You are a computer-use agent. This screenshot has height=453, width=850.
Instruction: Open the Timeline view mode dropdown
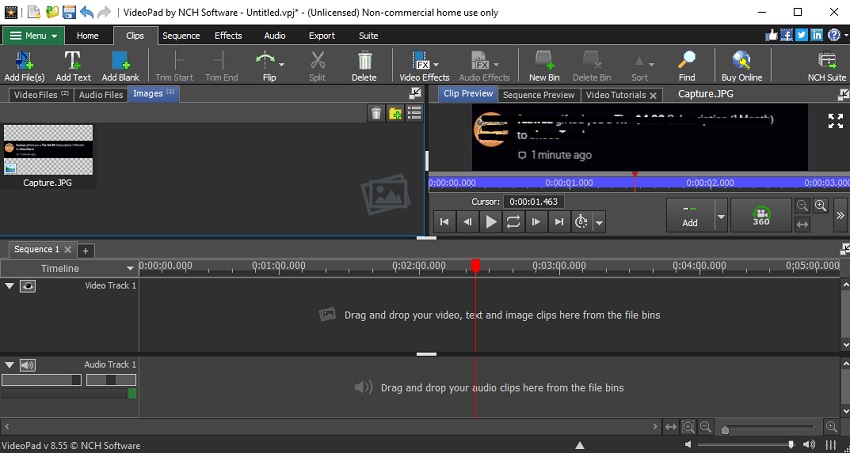tap(130, 268)
